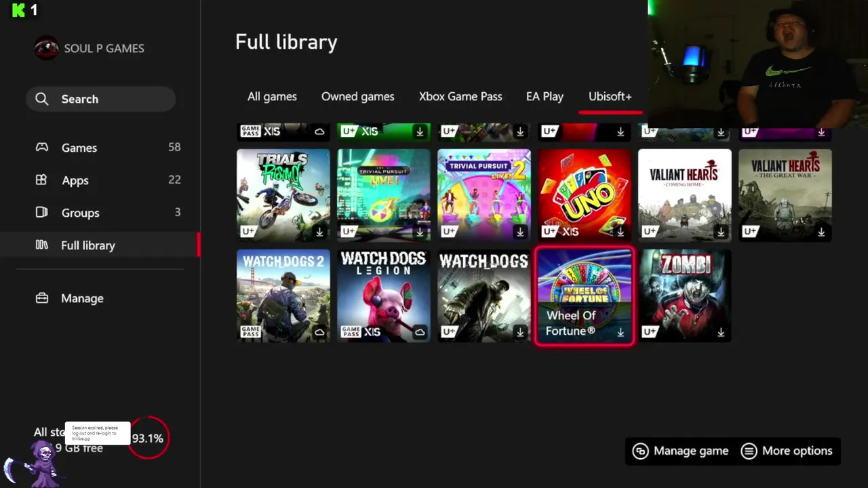Image resolution: width=868 pixels, height=488 pixels.
Task: Click the U+ badge on UNO tile
Action: click(549, 232)
